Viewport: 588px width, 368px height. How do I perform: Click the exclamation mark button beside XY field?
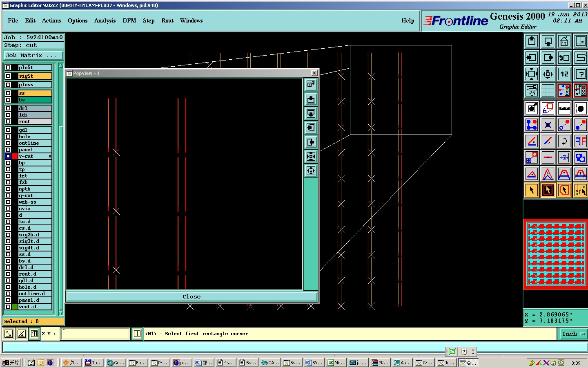pyautogui.click(x=137, y=334)
